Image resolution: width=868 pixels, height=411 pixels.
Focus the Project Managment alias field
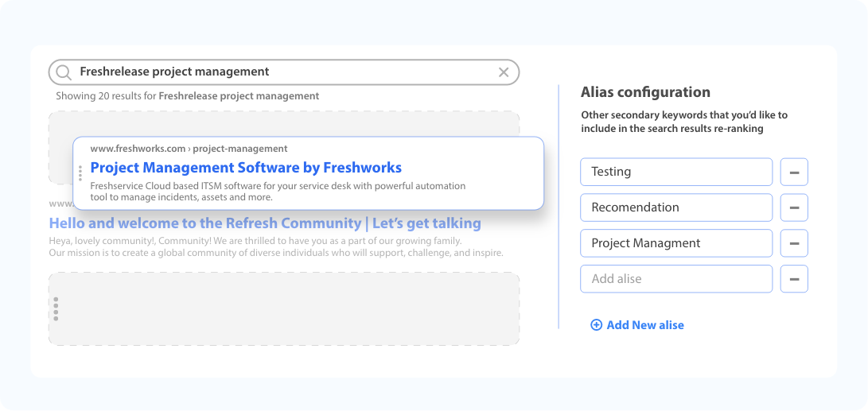pyautogui.click(x=676, y=243)
